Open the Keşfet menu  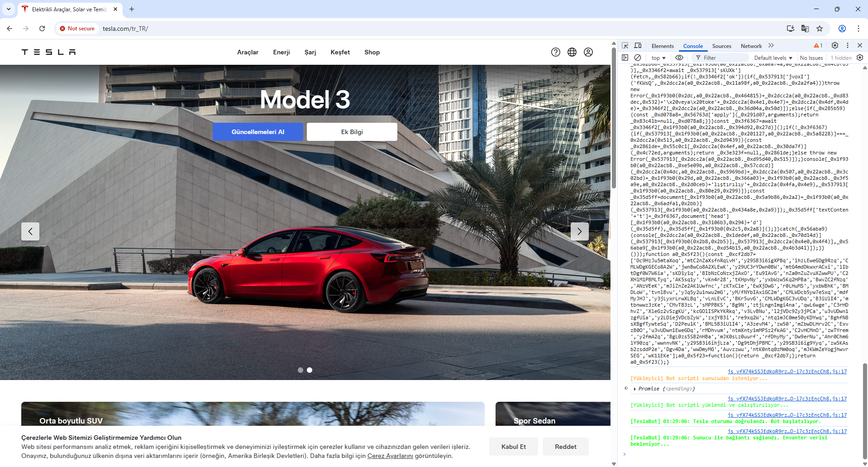coord(340,52)
